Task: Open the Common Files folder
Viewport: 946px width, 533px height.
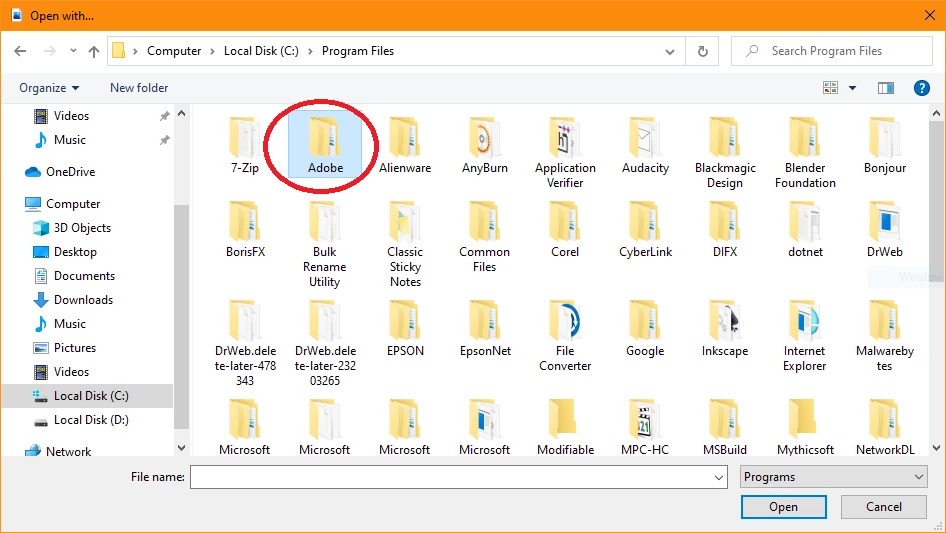Action: coord(484,237)
